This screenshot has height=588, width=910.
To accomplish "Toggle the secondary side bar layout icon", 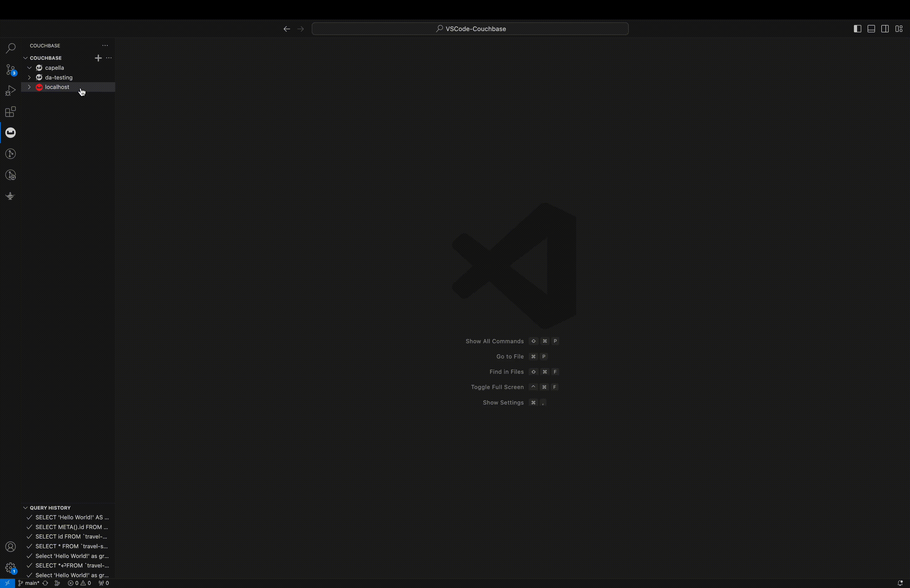I will pyautogui.click(x=885, y=29).
